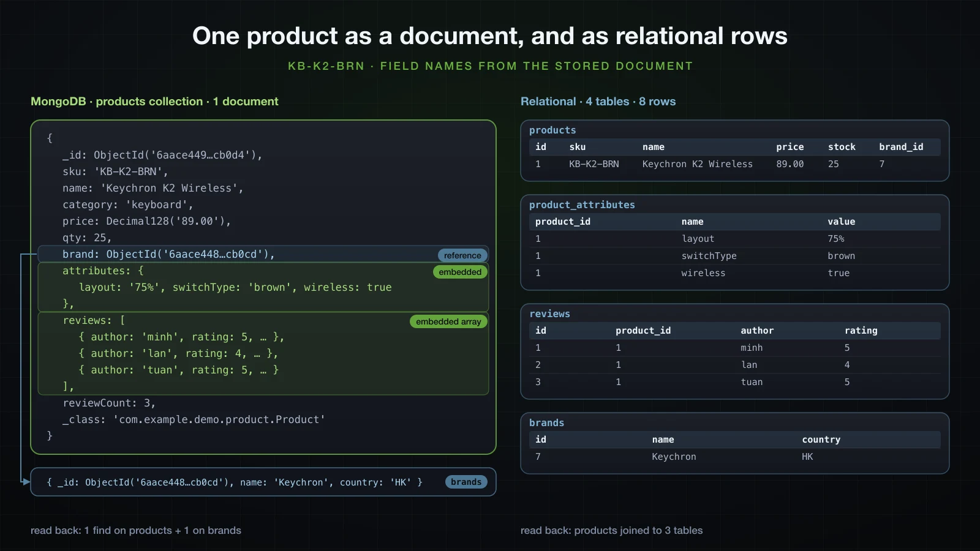Click the 'product_attributes' table title
Viewport: 980px width, 551px height.
582,205
